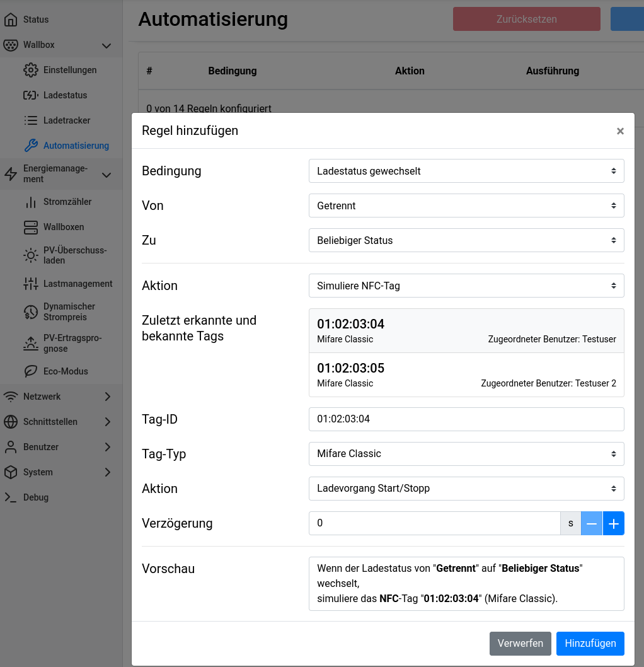Collapse the Wallbox menu section

106,45
